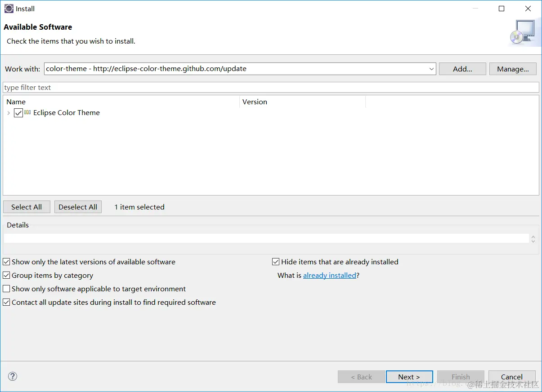Click the Next > button
Screen dimensions: 542x392
409,377
